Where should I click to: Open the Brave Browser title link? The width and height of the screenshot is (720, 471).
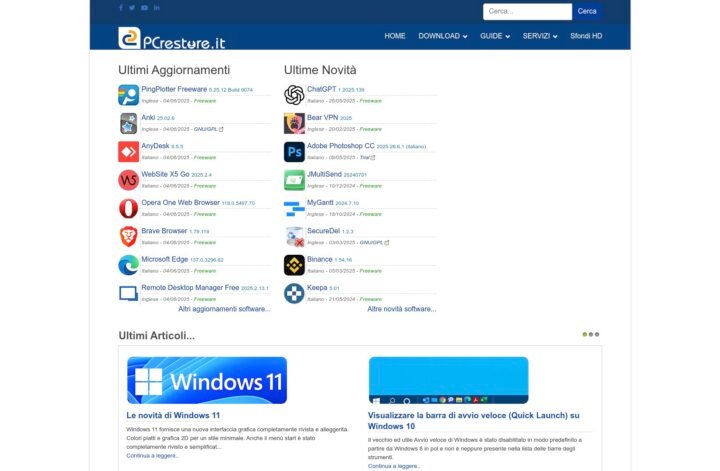tap(164, 230)
